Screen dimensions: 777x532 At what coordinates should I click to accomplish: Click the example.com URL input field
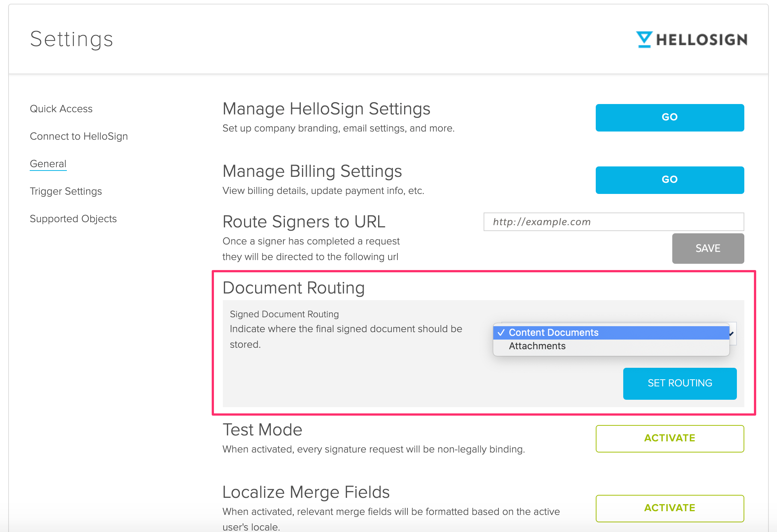(614, 222)
